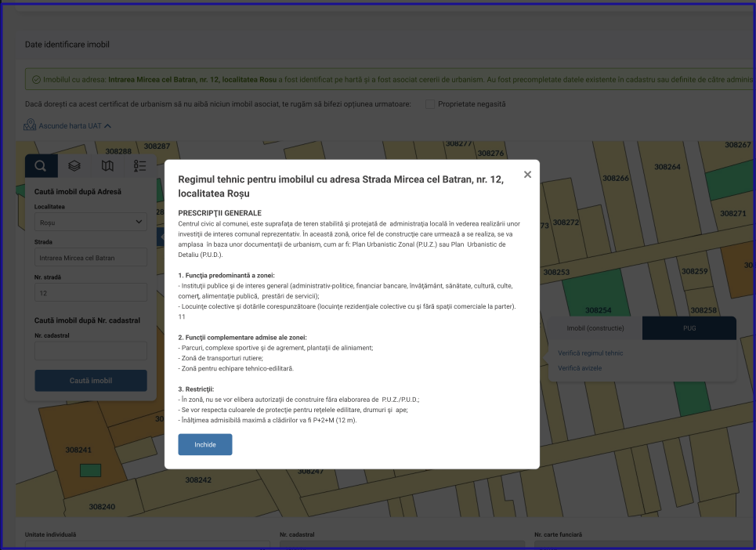Close the Regimul tehnic dialog with X
Image resolution: width=756 pixels, height=550 pixels.
click(527, 175)
